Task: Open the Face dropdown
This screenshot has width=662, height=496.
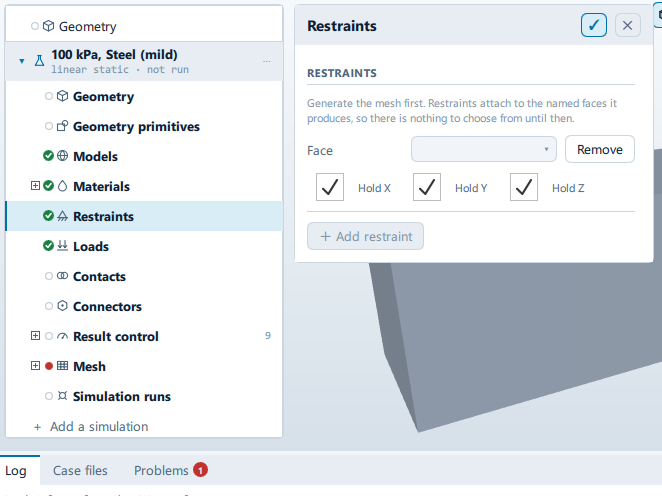Action: [x=484, y=149]
